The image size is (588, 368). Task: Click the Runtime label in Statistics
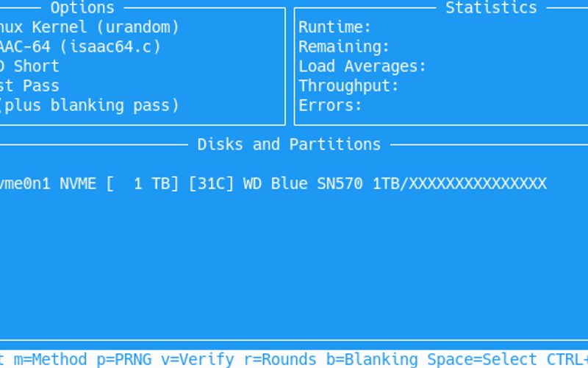334,27
